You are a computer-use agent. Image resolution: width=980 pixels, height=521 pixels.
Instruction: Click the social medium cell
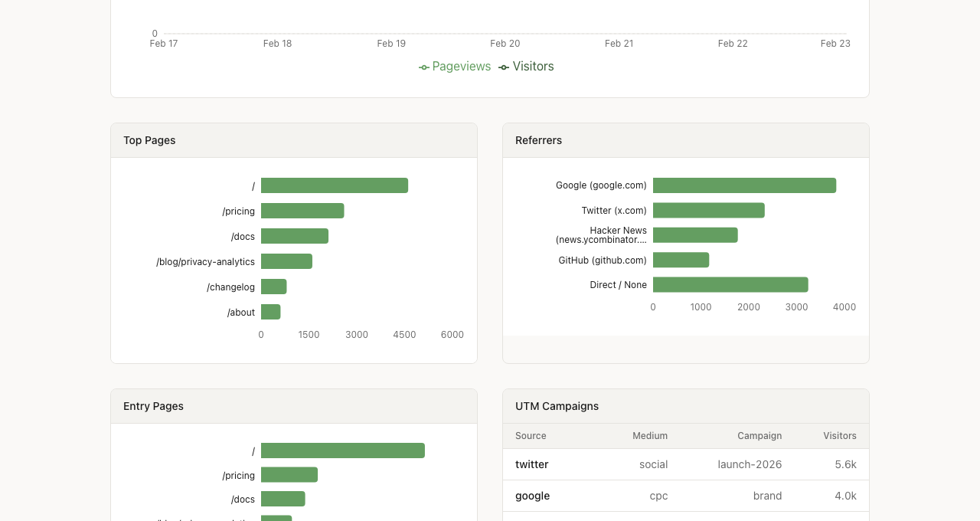click(x=654, y=464)
